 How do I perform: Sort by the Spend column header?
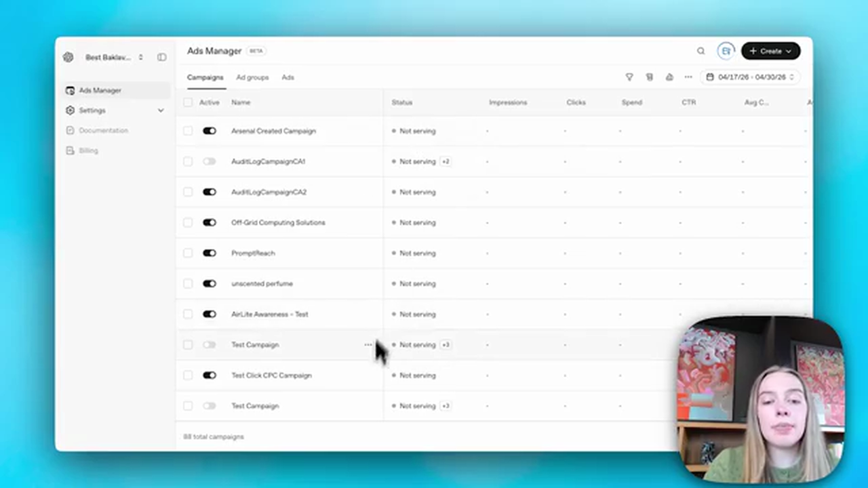click(x=631, y=102)
